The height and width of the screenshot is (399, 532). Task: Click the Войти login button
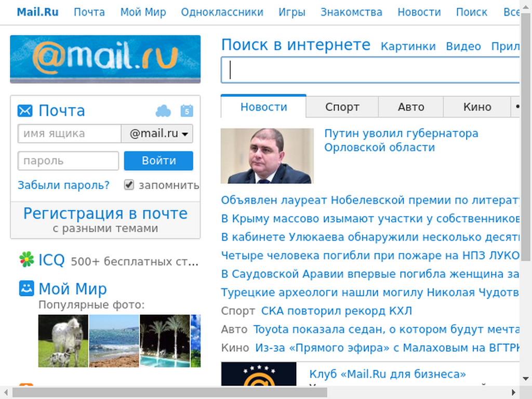158,161
